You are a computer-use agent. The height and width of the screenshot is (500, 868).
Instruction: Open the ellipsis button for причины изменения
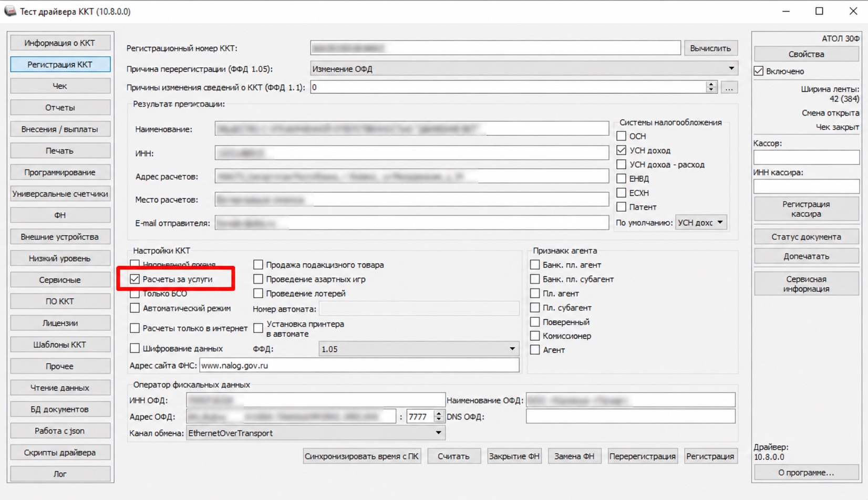(x=729, y=88)
